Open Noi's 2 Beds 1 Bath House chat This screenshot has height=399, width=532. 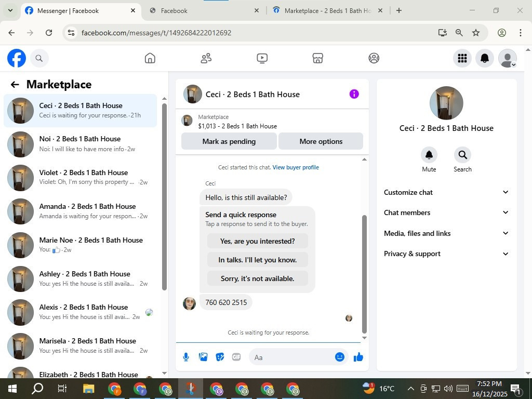point(81,144)
